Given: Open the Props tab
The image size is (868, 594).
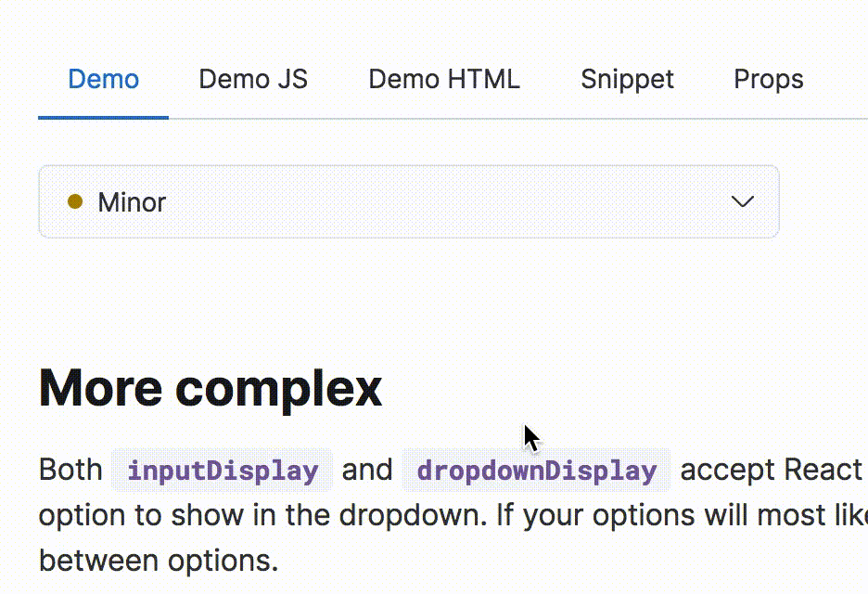Looking at the screenshot, I should (x=768, y=79).
